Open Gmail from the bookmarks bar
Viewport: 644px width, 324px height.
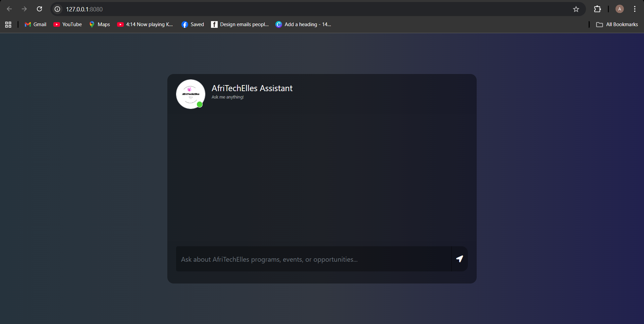35,24
